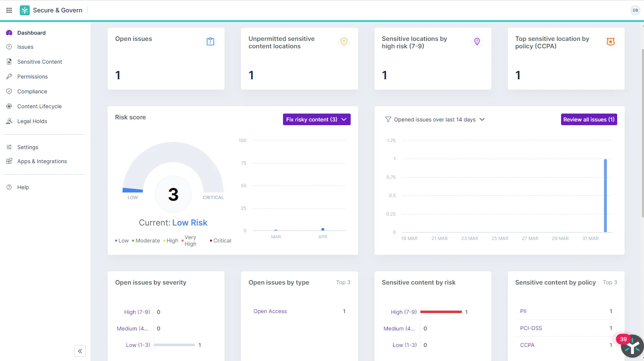The height and width of the screenshot is (361, 644).
Task: Click the Review all issues (1) button
Action: [x=589, y=119]
